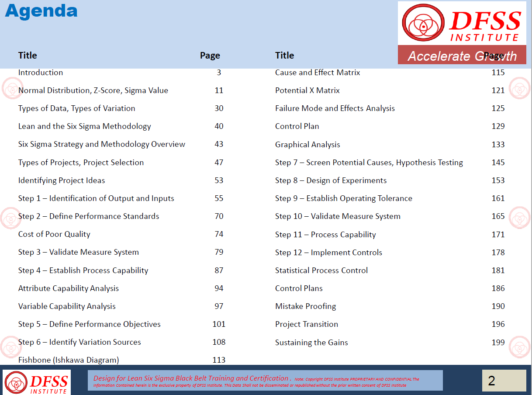
Task: Select page number 133 for Graphical Analysis
Action: (498, 145)
